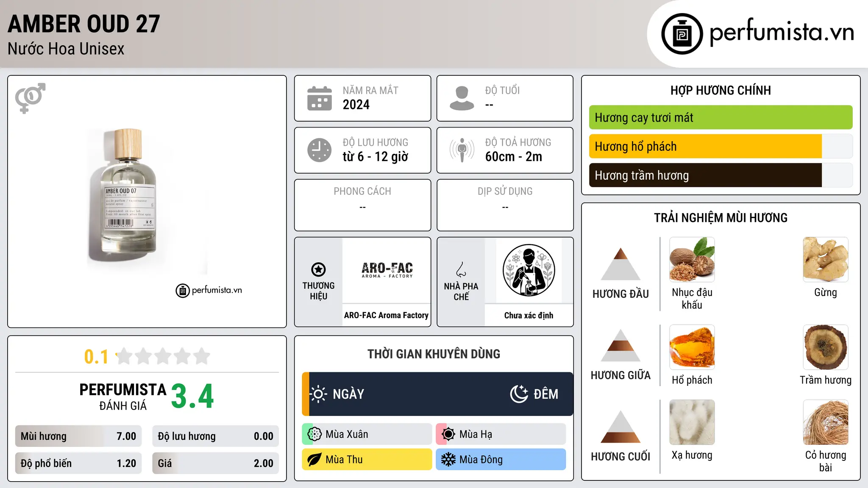Viewport: 868px width, 488px height.
Task: Click the Hợp hương chính heading
Action: (x=721, y=91)
